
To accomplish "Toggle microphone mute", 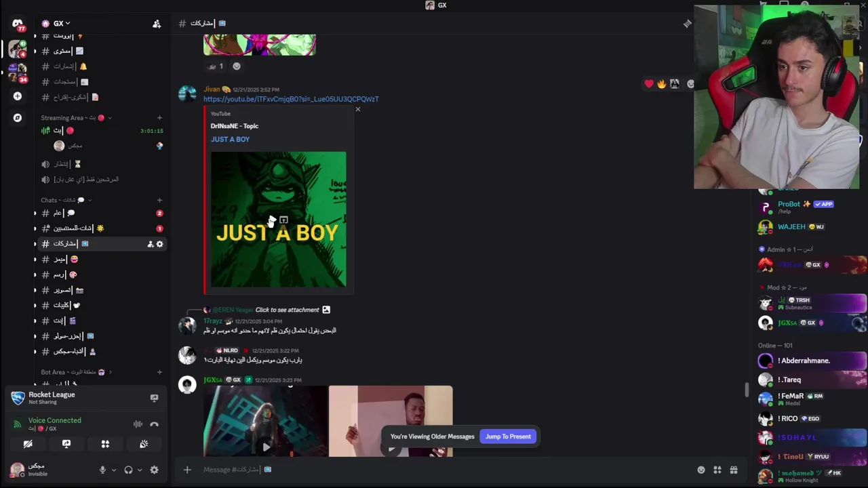I will (102, 470).
